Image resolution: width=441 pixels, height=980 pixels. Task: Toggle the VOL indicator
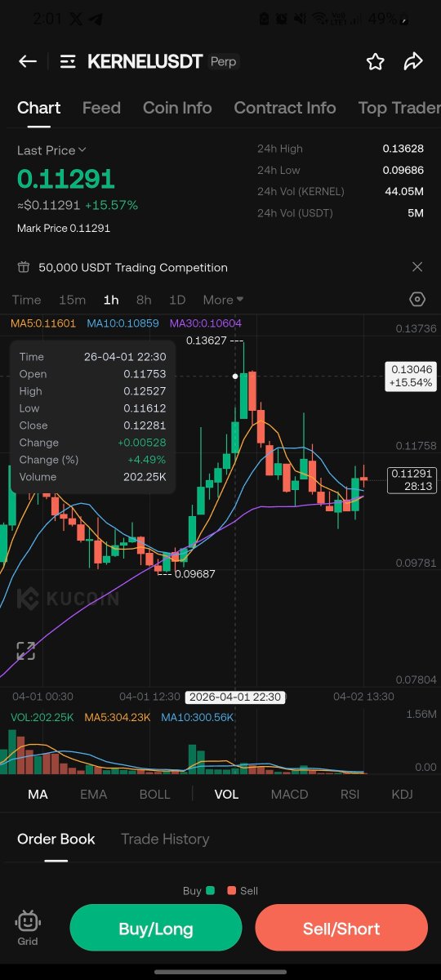tap(226, 794)
